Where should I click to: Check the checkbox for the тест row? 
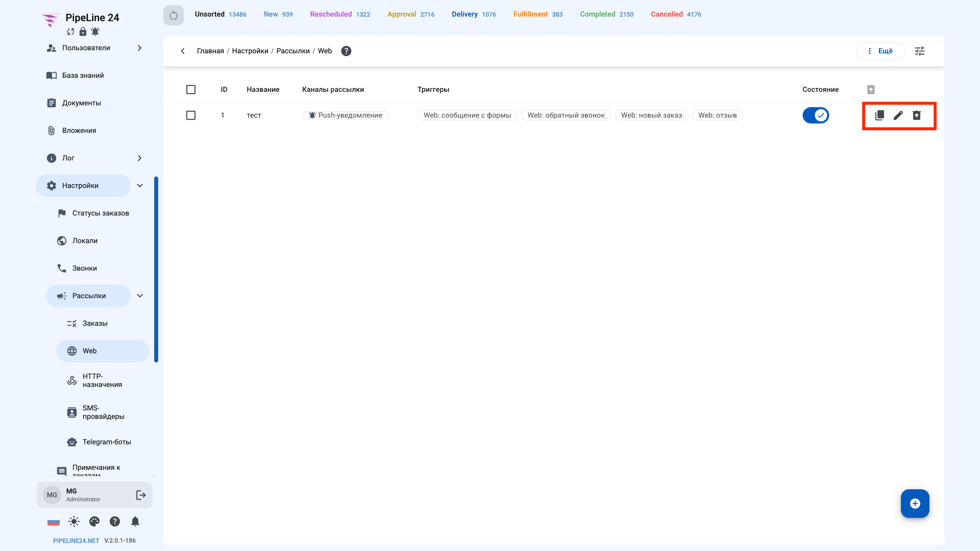coord(191,115)
